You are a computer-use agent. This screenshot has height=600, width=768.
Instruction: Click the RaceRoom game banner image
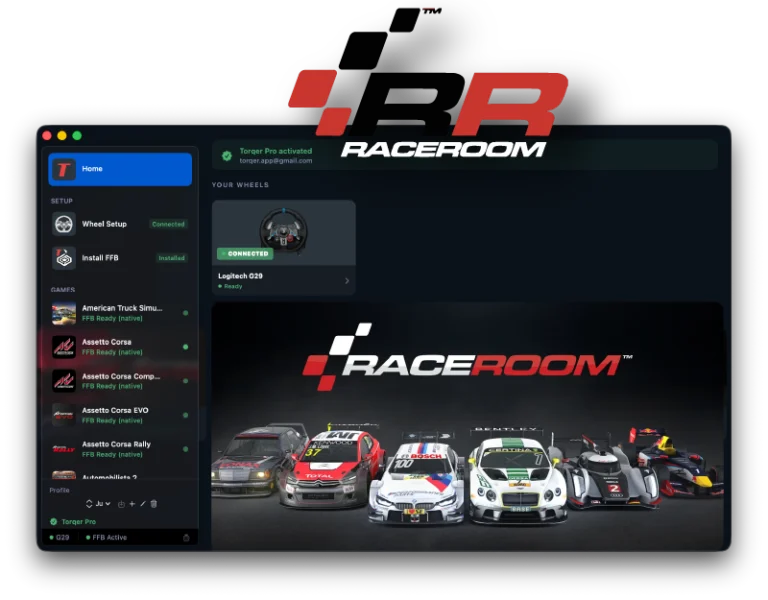point(467,425)
